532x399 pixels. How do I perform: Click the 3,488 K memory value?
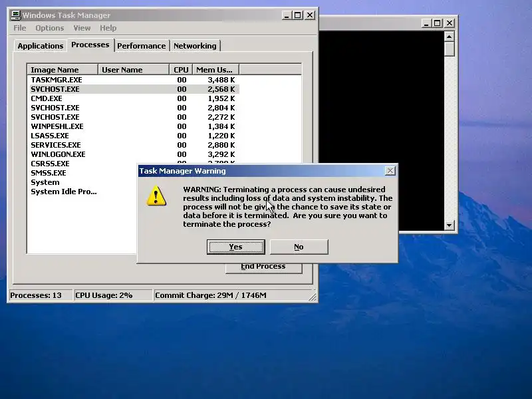pos(221,80)
